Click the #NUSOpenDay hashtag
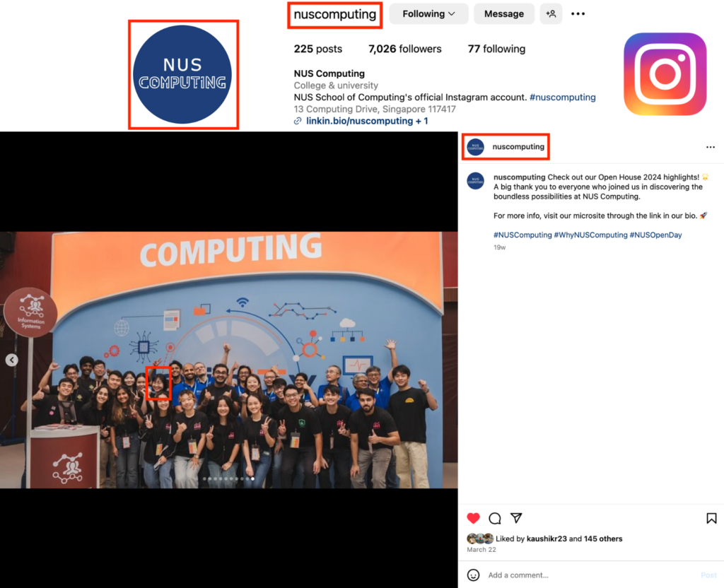This screenshot has width=724, height=588. 655,235
